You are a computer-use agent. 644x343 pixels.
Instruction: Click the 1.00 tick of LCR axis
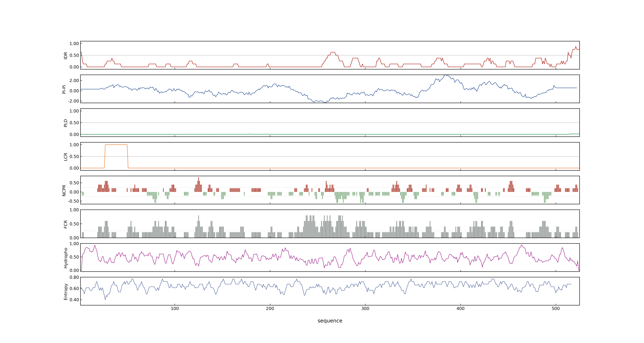point(74,145)
